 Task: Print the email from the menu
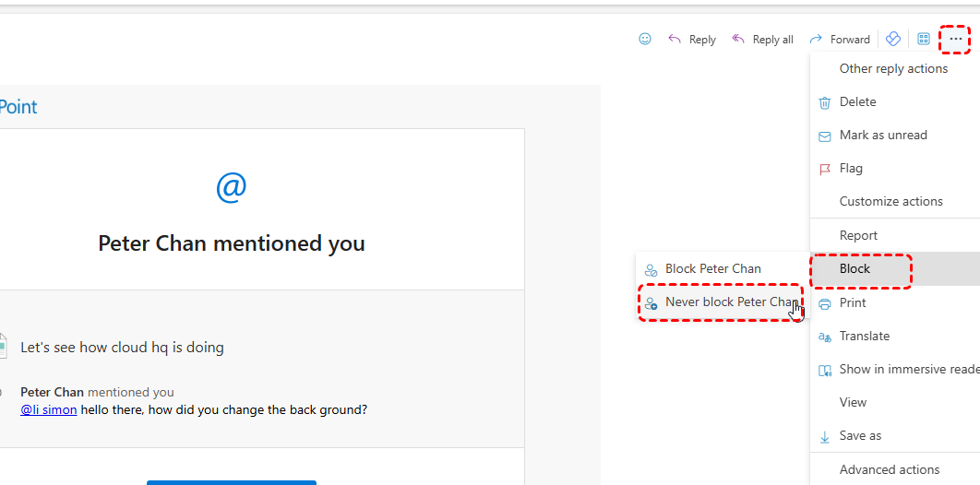click(x=853, y=302)
